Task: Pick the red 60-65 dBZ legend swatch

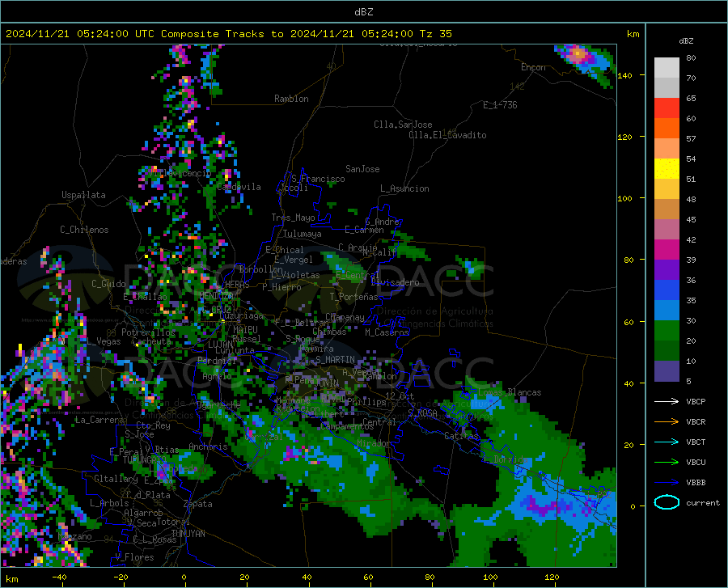Action: pos(667,108)
